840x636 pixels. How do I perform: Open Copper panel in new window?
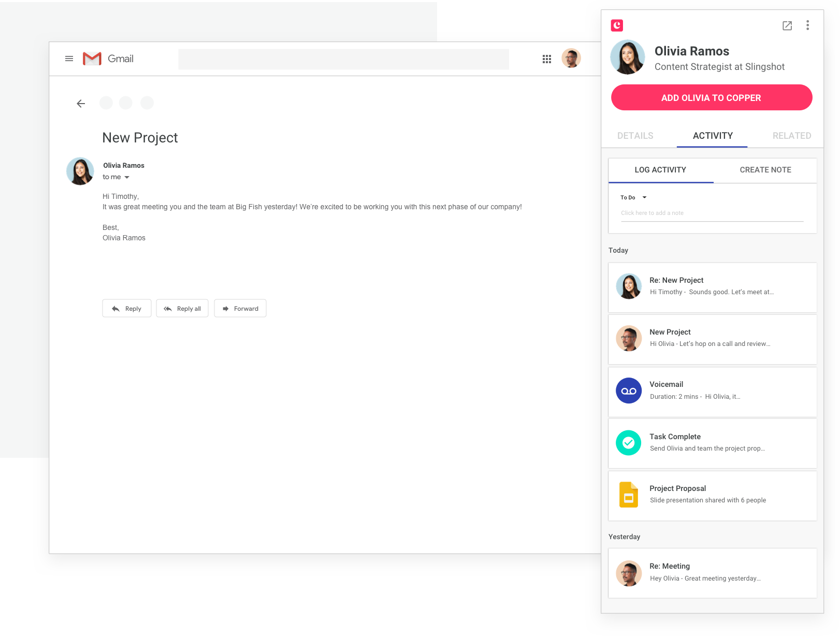[x=787, y=25]
